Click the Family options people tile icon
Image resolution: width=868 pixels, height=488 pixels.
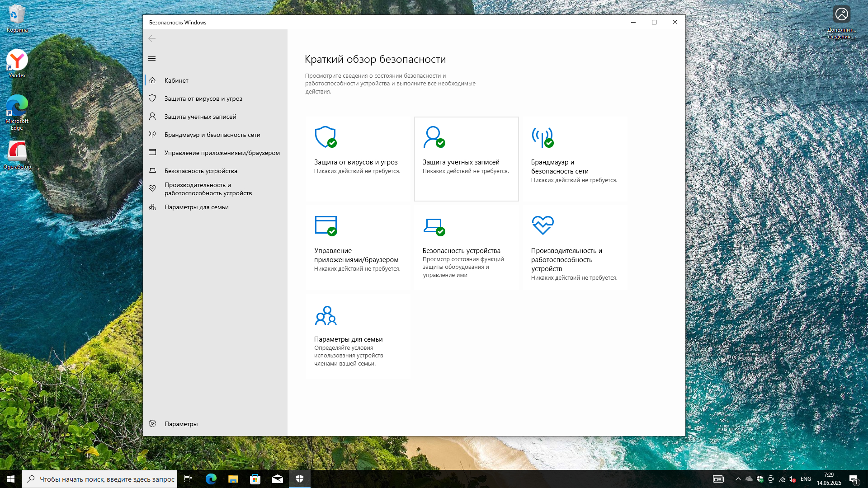tap(325, 315)
